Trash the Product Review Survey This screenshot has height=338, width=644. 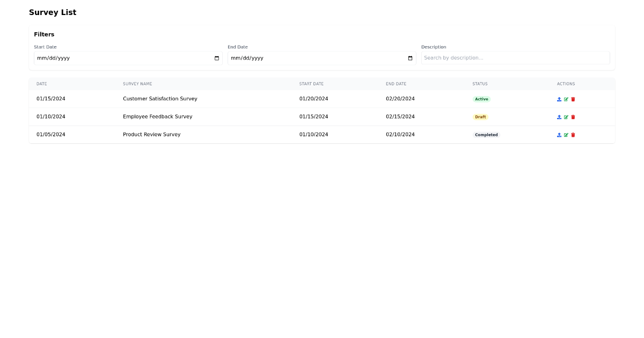573,135
